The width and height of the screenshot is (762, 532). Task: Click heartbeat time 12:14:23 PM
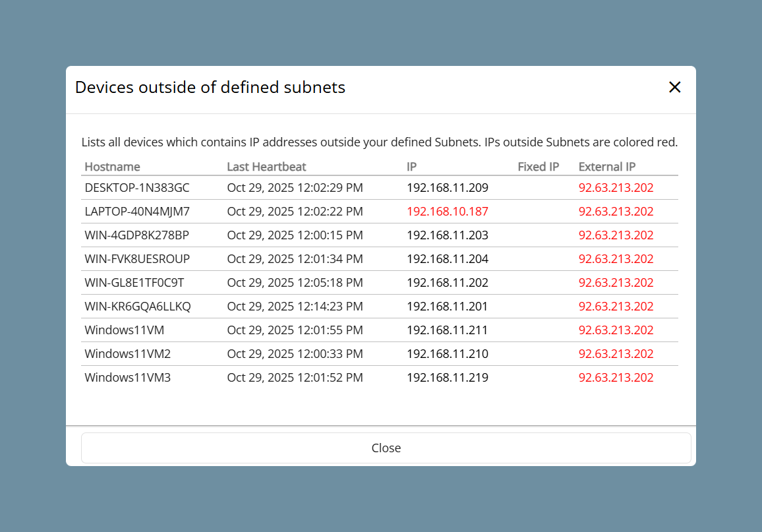pos(329,307)
